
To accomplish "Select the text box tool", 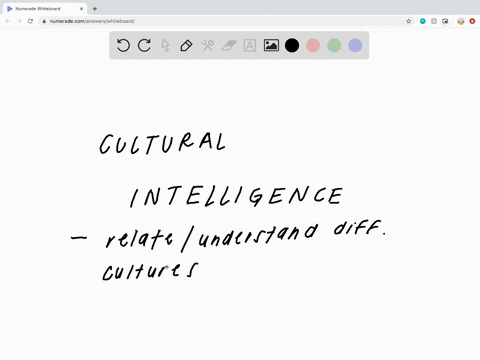I will click(x=250, y=45).
